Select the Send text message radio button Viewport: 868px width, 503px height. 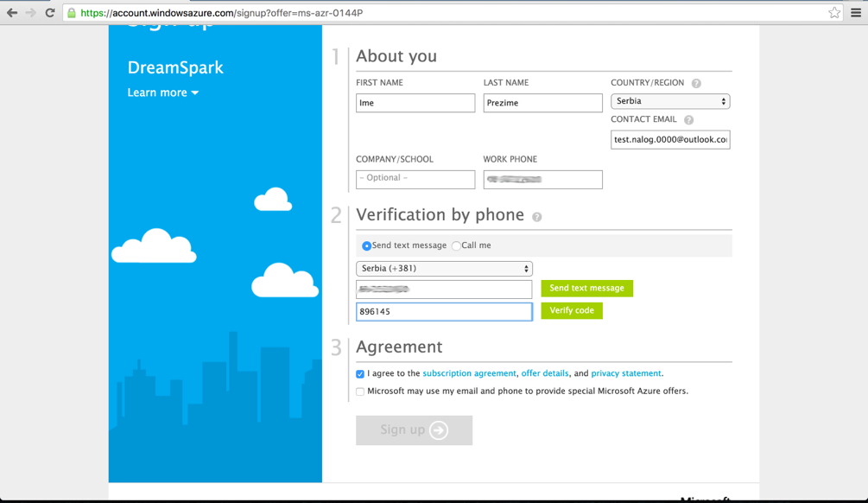[x=366, y=245]
